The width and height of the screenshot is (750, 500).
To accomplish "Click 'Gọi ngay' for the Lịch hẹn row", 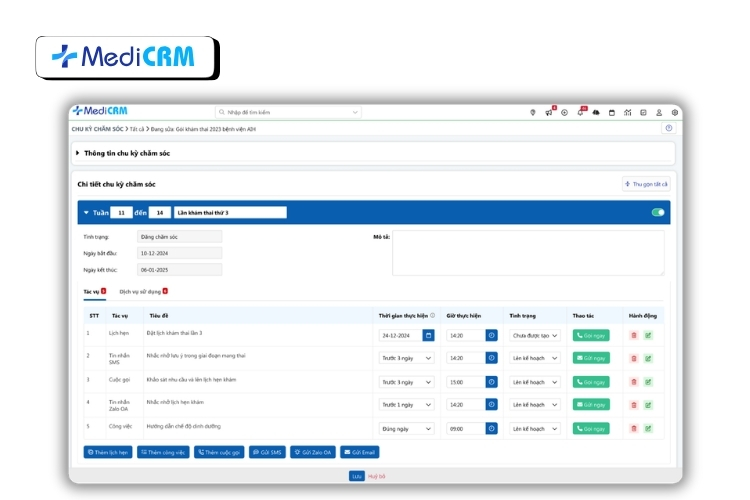I will tap(591, 335).
